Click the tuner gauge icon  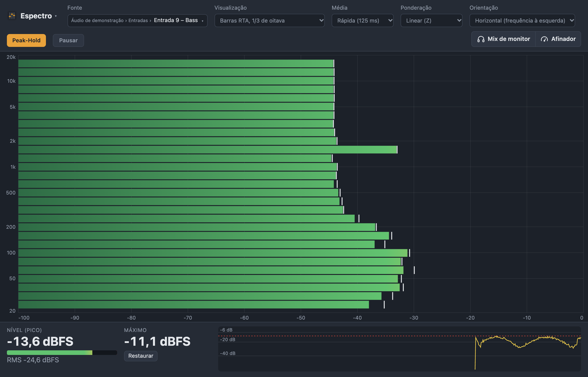click(544, 39)
